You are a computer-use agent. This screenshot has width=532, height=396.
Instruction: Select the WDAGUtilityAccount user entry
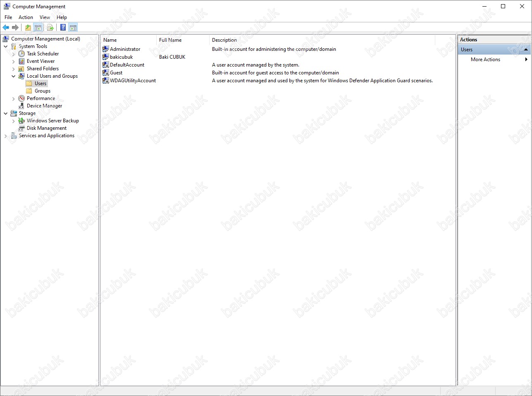point(133,81)
